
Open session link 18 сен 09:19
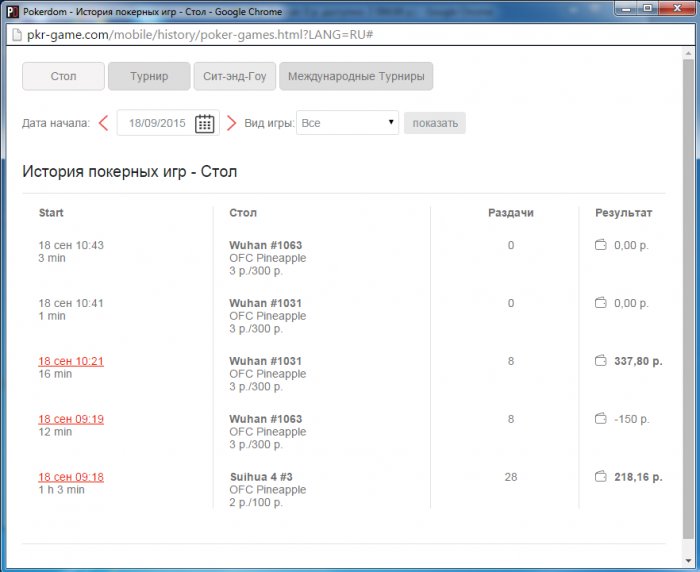(71, 419)
